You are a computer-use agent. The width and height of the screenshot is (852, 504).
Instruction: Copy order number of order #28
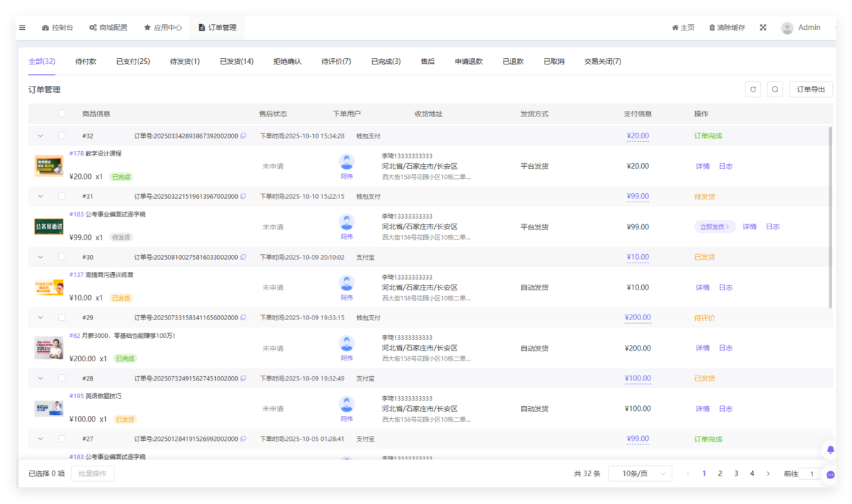[x=243, y=378]
